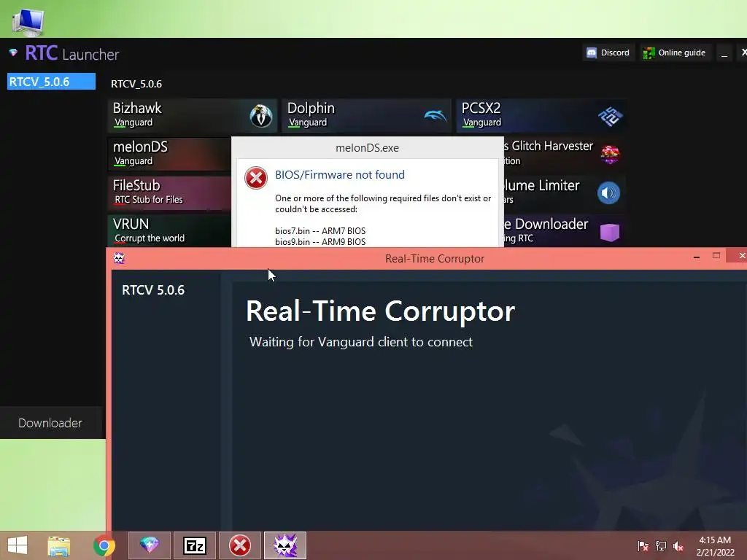Screen dimensions: 747x560
Task: Click the PCSX2 logo icon
Action: click(x=611, y=116)
